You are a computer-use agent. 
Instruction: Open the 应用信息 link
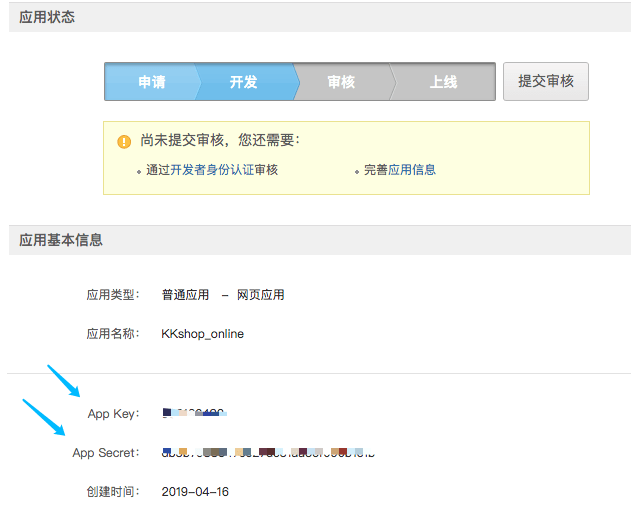[x=412, y=170]
